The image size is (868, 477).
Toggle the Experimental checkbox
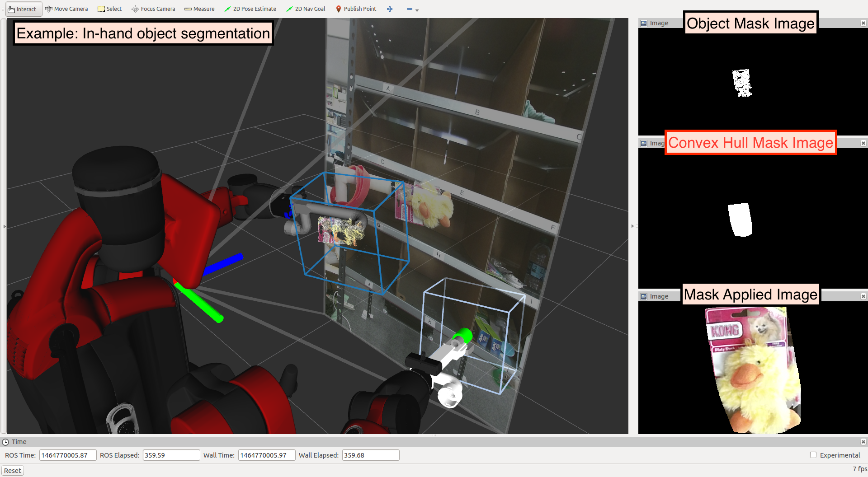click(813, 455)
